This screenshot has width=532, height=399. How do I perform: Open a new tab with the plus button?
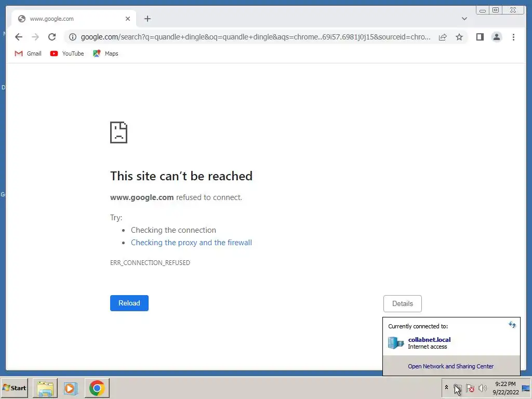coord(147,19)
